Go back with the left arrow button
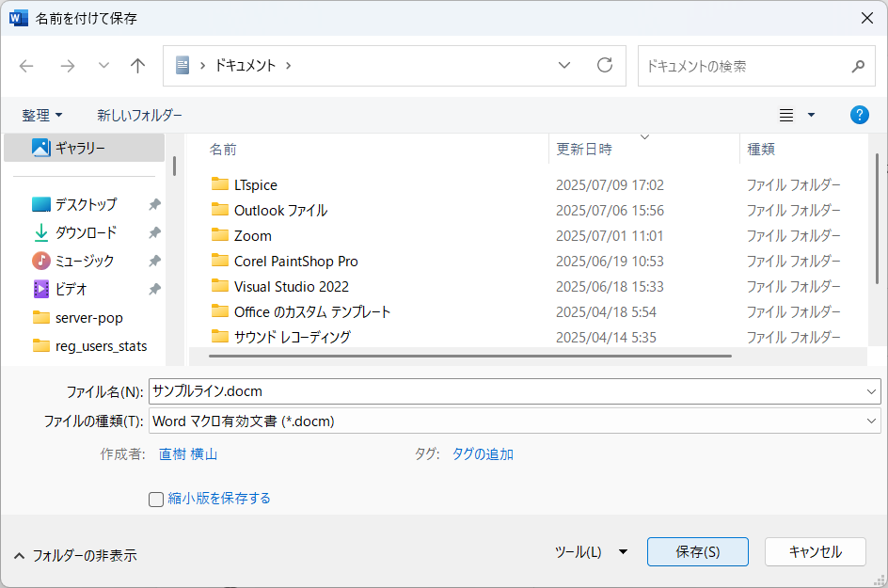The image size is (888, 588). pyautogui.click(x=26, y=66)
